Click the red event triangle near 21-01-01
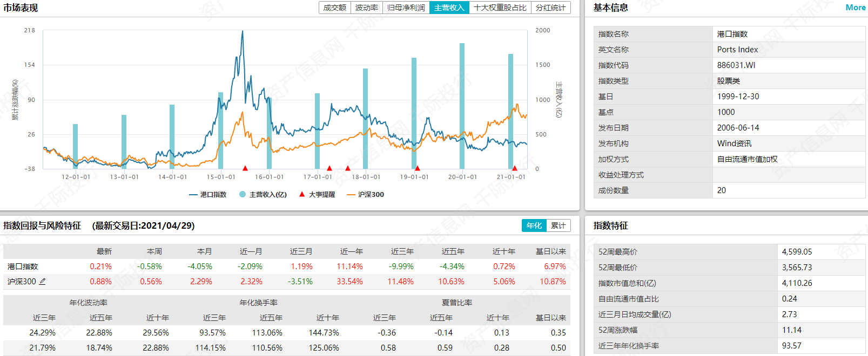The width and height of the screenshot is (868, 356). tap(514, 169)
